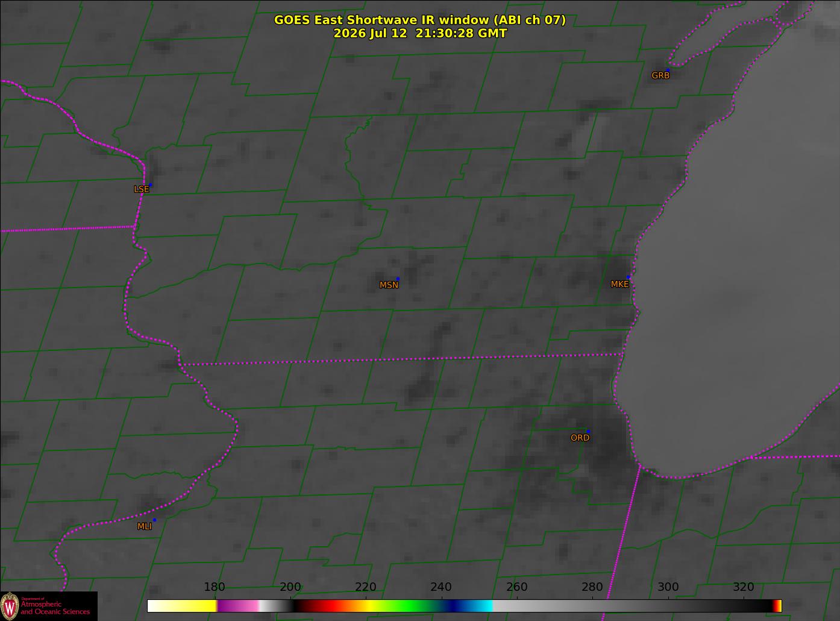Screen dimensions: 840x621
Task: Click the 180 tick label on colorbar
Action: coord(215,587)
